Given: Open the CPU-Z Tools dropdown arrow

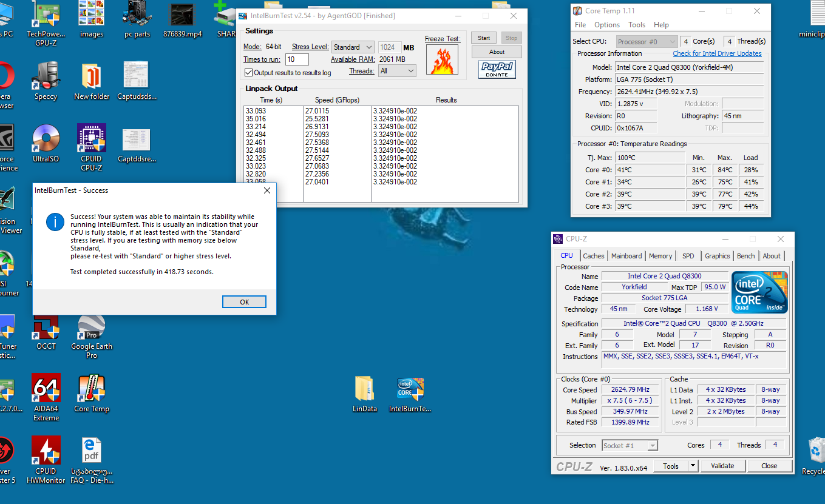Looking at the screenshot, I should [x=693, y=466].
